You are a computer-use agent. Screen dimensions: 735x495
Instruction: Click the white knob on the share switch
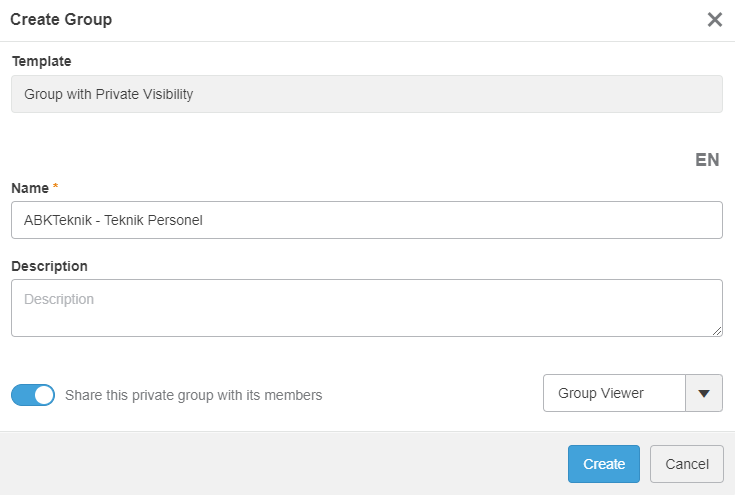pos(44,395)
